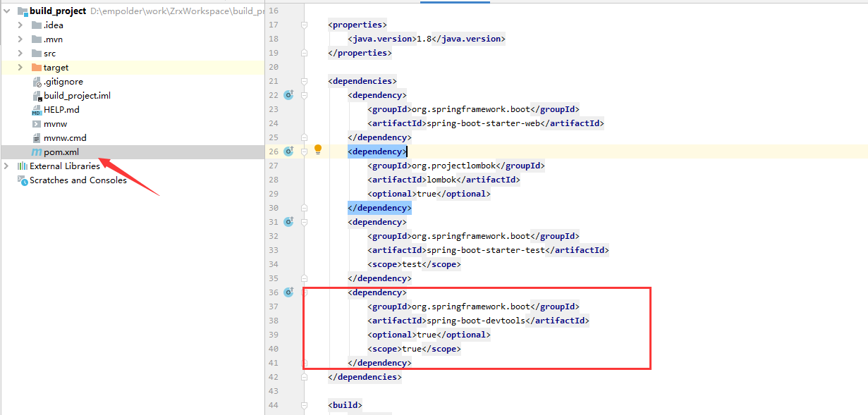Click the src folder icon
The height and width of the screenshot is (415, 868).
coord(37,54)
